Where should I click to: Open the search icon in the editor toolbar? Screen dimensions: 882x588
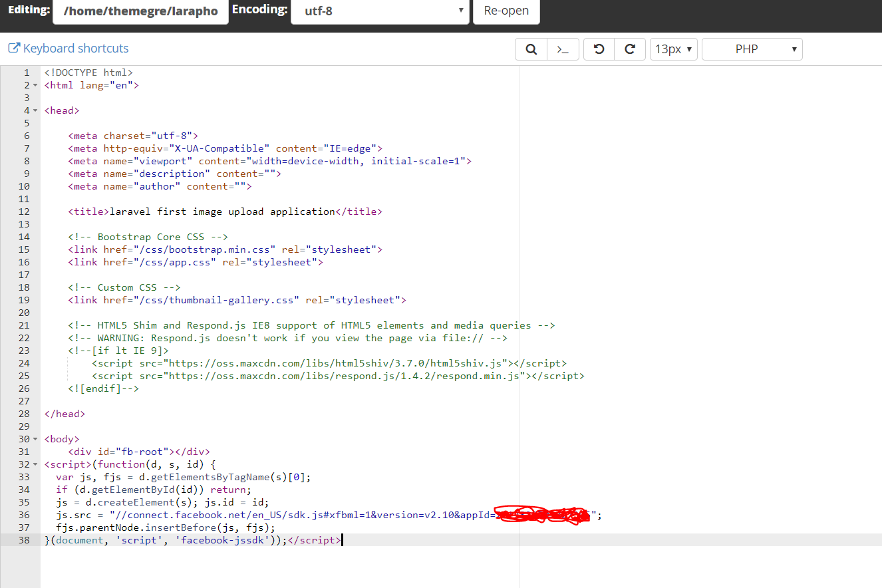[x=530, y=49]
